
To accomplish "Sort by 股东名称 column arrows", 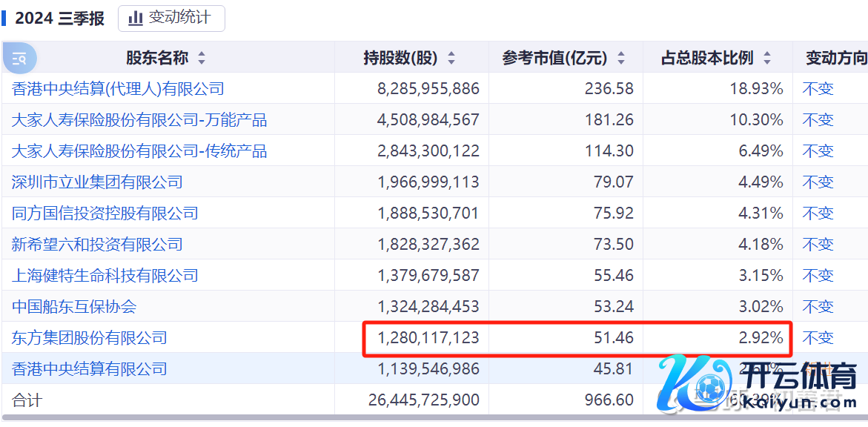I will [x=202, y=59].
